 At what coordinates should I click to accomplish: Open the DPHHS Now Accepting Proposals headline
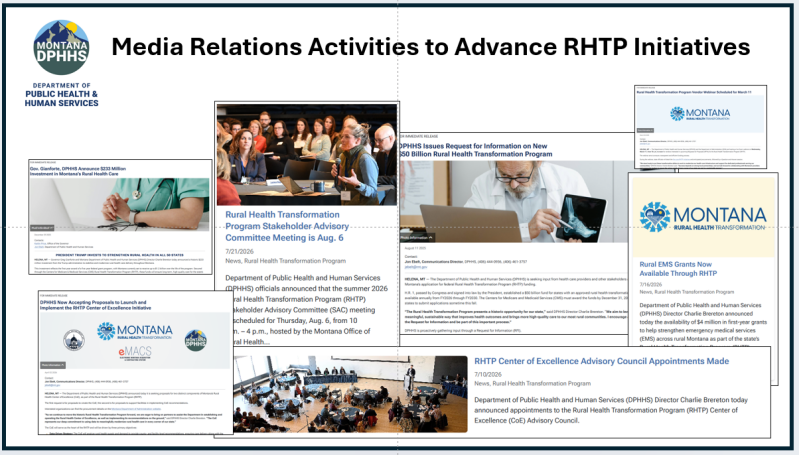[96, 305]
